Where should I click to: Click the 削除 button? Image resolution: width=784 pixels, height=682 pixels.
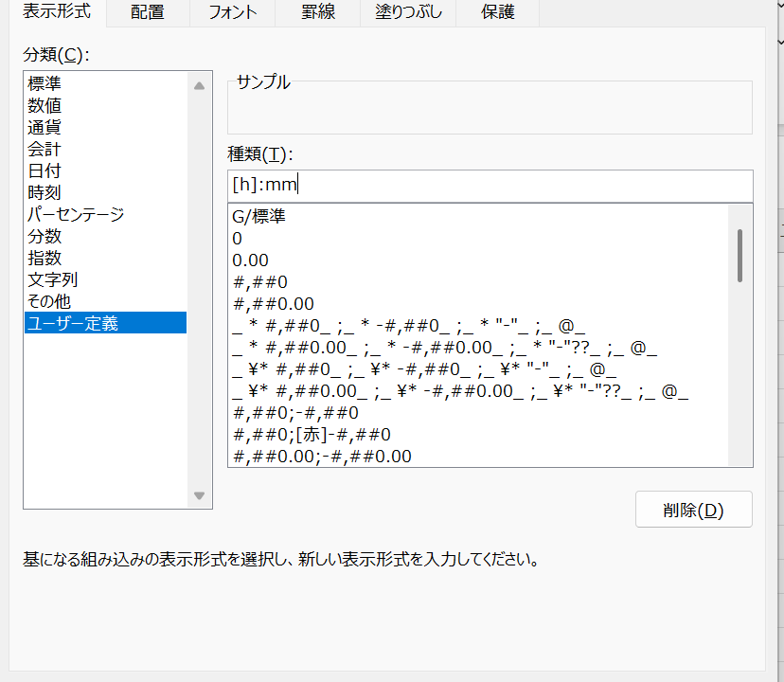point(693,510)
